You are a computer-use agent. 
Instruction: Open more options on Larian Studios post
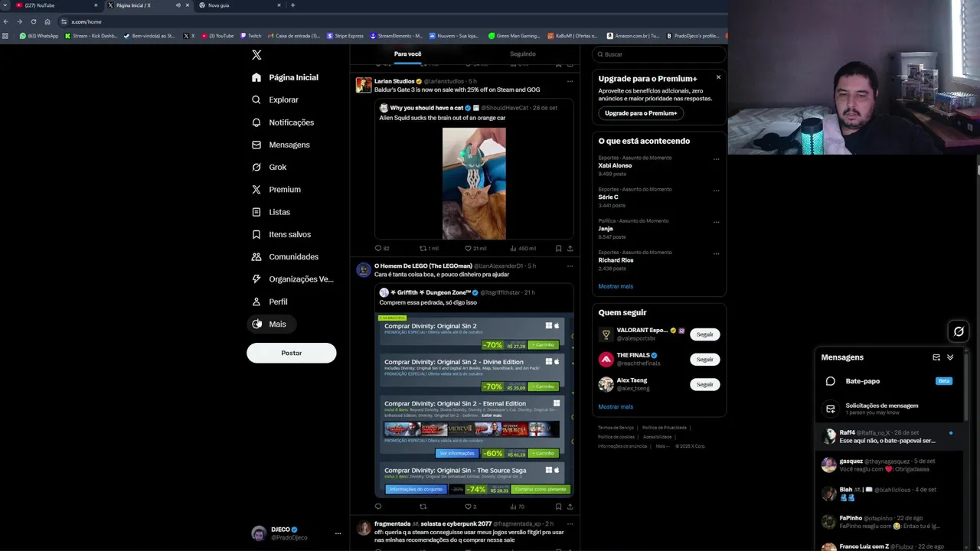pos(570,81)
